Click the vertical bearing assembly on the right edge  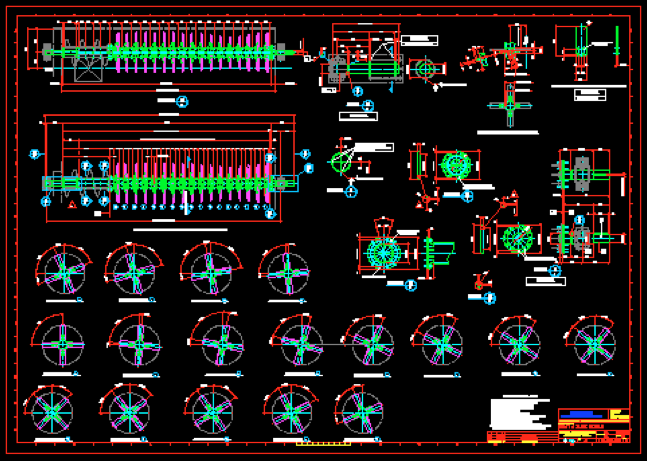579,205
